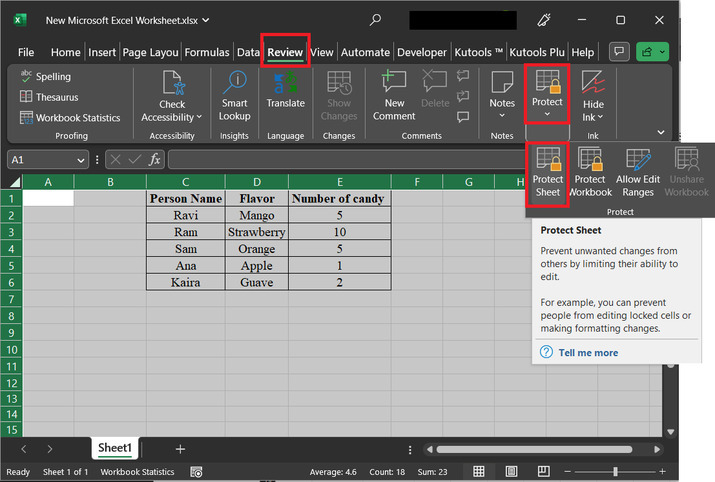This screenshot has height=482, width=715.
Task: Select Protect Workbook option
Action: 590,172
